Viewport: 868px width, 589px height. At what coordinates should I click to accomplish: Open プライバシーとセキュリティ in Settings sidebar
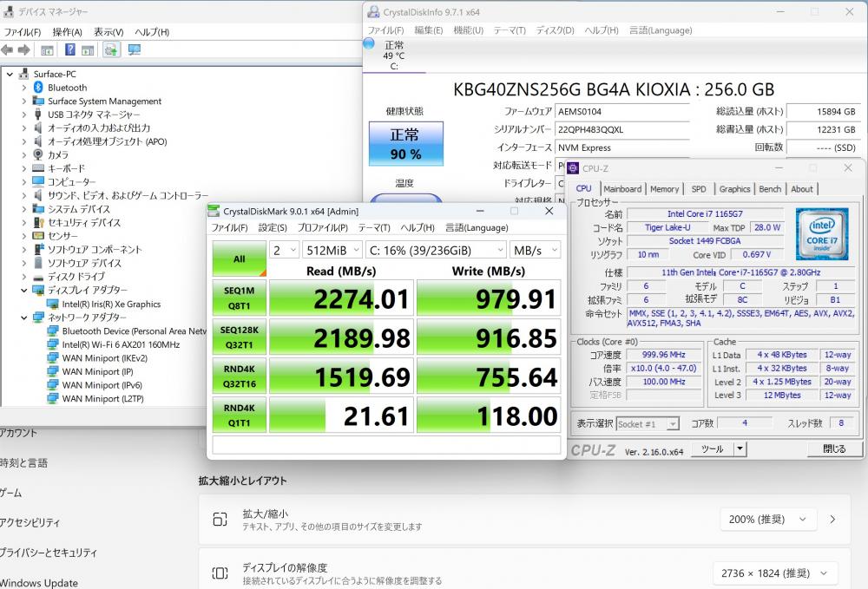tap(48, 553)
